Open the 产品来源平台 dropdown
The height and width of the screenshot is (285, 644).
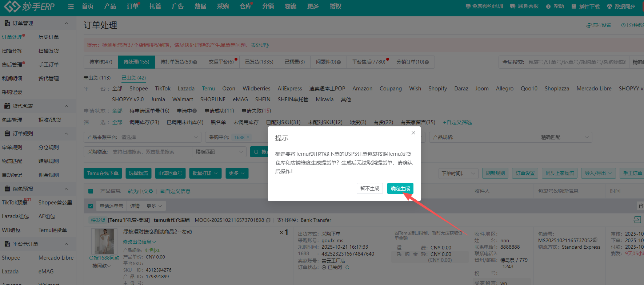click(x=142, y=137)
